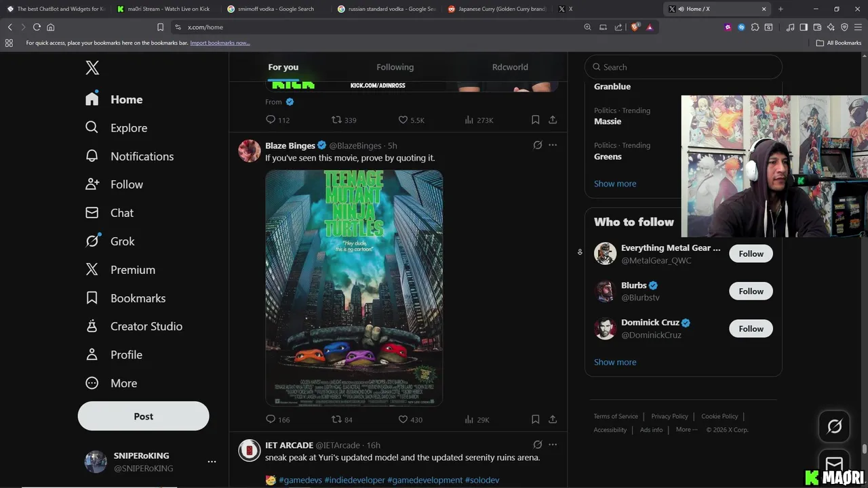Viewport: 868px width, 488px height.
Task: Switch to the Following tab
Action: (x=395, y=67)
